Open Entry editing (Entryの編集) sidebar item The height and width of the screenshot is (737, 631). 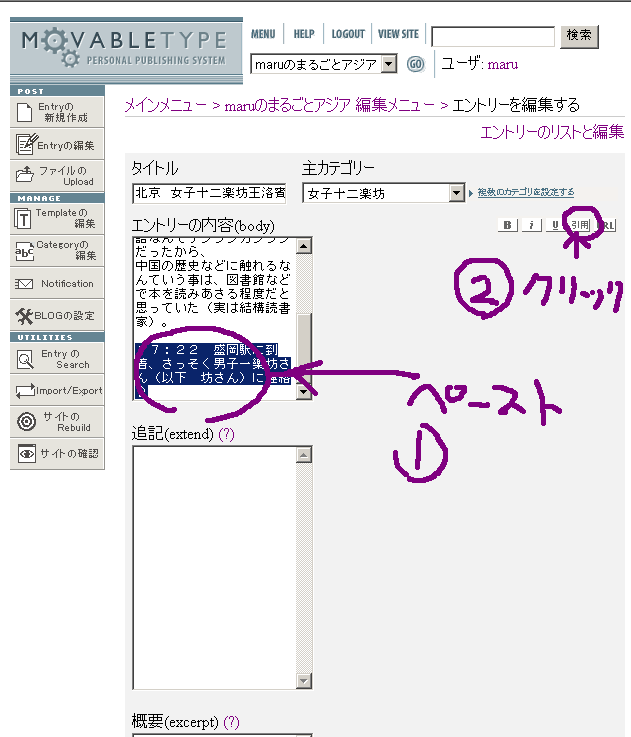coord(57,145)
